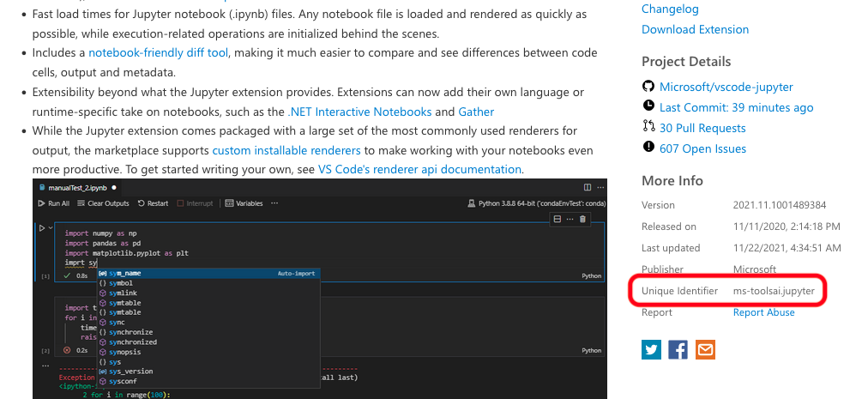This screenshot has height=399, width=868.
Task: Click the More Info heading
Action: coord(672,181)
